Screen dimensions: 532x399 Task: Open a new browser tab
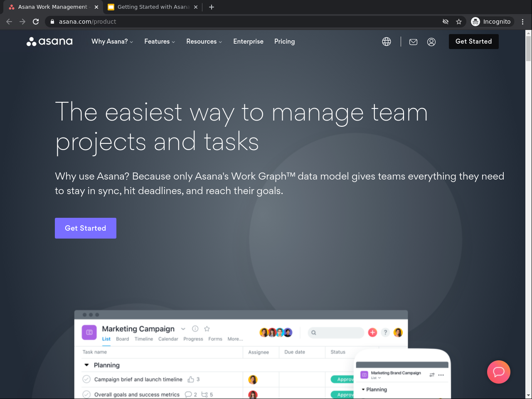[212, 7]
